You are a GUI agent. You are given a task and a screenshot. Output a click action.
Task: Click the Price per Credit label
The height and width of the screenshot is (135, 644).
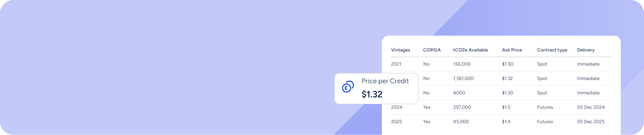(385, 81)
